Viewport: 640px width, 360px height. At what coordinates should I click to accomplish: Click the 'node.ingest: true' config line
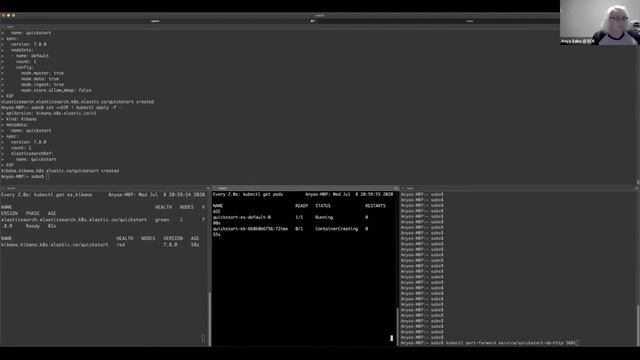pos(42,84)
